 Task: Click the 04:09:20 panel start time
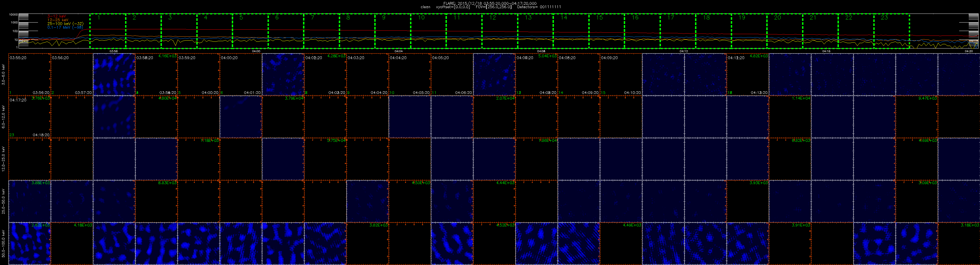609,58
